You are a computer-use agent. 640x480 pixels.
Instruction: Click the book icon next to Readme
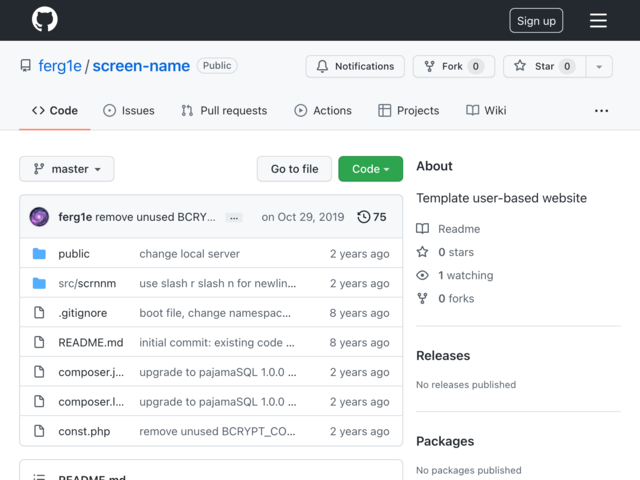click(x=422, y=229)
